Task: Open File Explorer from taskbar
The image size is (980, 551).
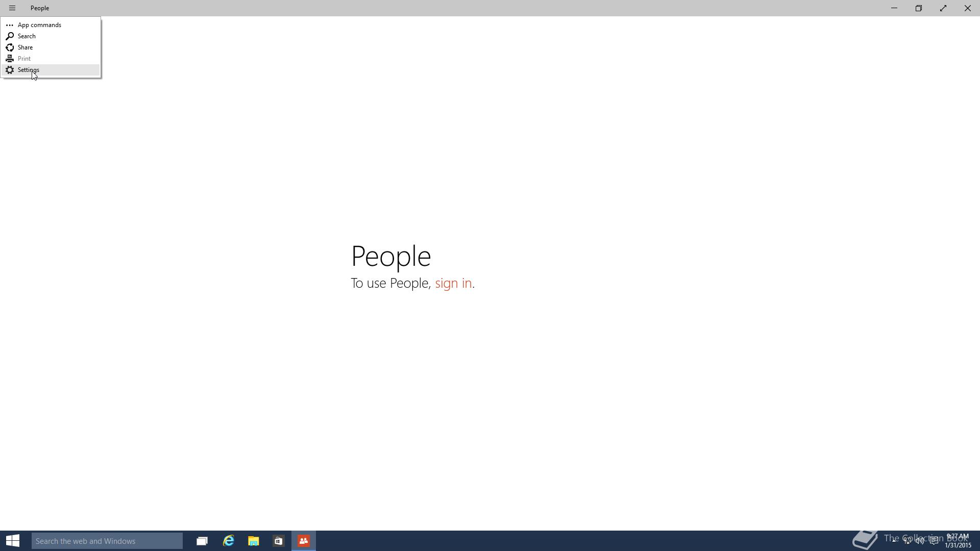Action: pos(254,541)
